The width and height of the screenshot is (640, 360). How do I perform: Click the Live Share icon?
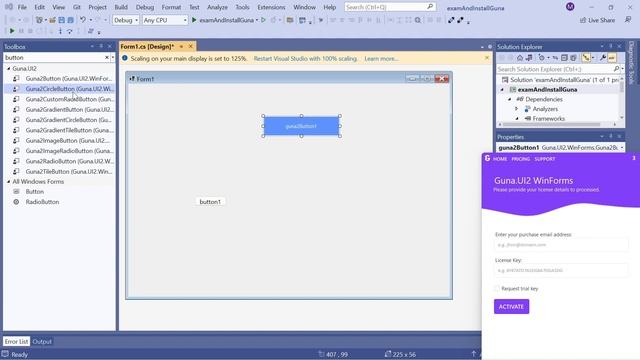[583, 20]
